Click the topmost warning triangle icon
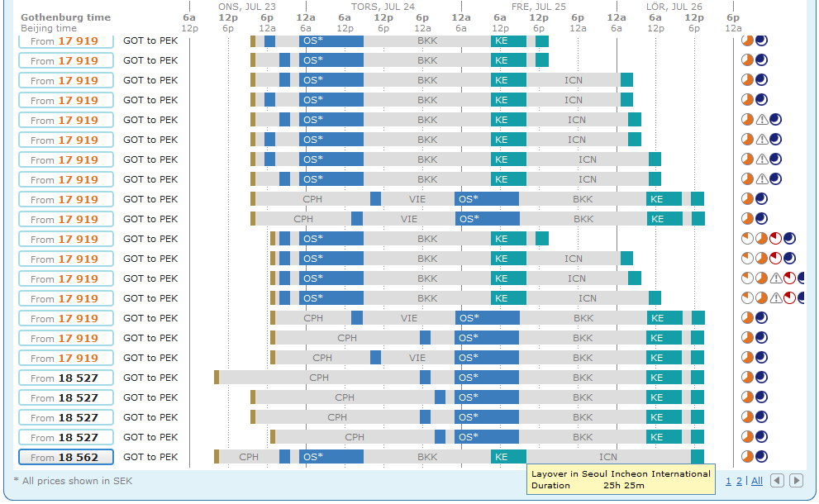Image resolution: width=819 pixels, height=504 pixels. (762, 120)
